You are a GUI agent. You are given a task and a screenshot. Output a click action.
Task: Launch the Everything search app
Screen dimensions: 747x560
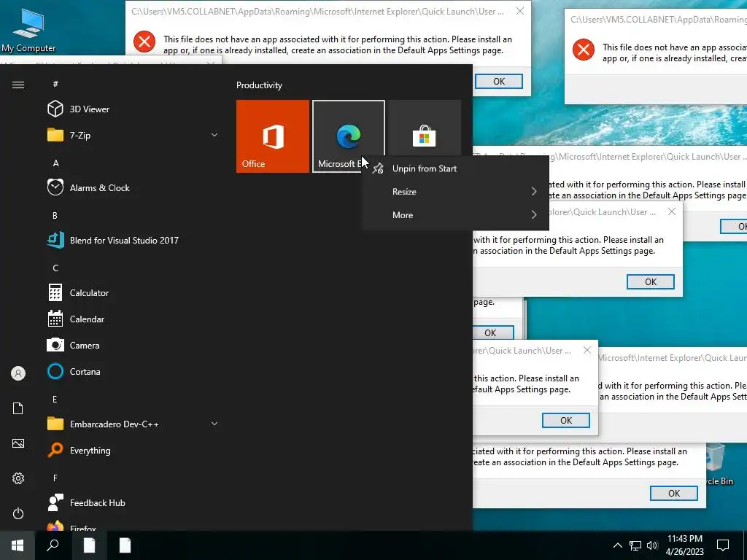tap(133, 450)
